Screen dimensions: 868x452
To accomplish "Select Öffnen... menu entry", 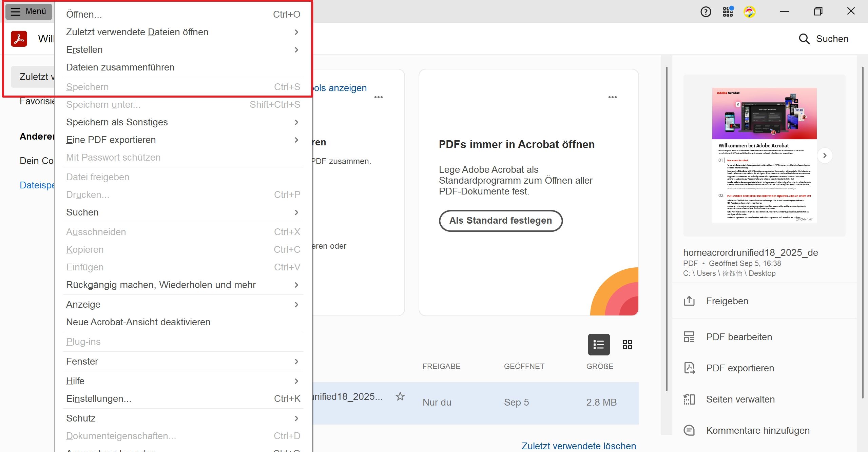I will 183,14.
